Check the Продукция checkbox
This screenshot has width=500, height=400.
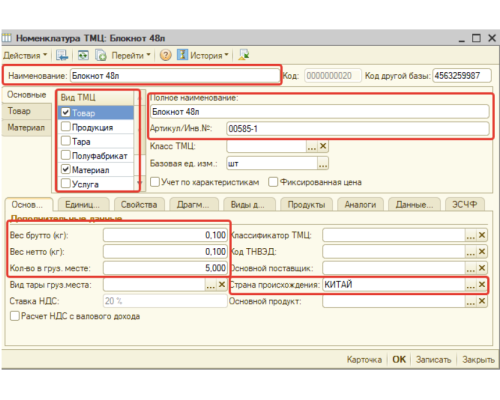coord(66,126)
